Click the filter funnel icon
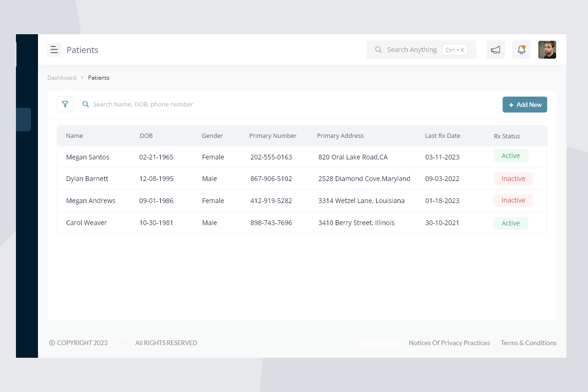This screenshot has width=588, height=392. click(65, 104)
